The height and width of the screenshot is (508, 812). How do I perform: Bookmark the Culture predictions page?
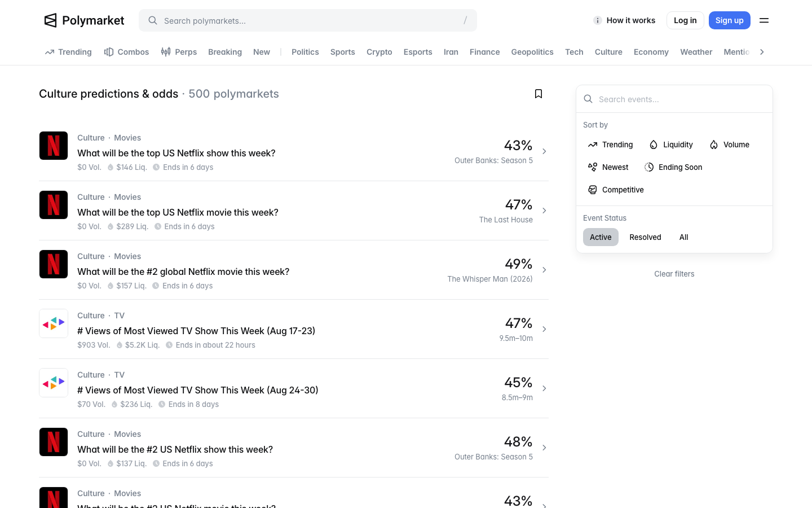539,94
